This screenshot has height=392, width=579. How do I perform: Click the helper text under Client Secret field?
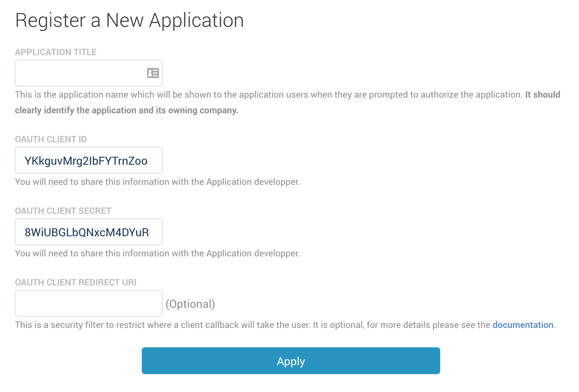tap(157, 253)
